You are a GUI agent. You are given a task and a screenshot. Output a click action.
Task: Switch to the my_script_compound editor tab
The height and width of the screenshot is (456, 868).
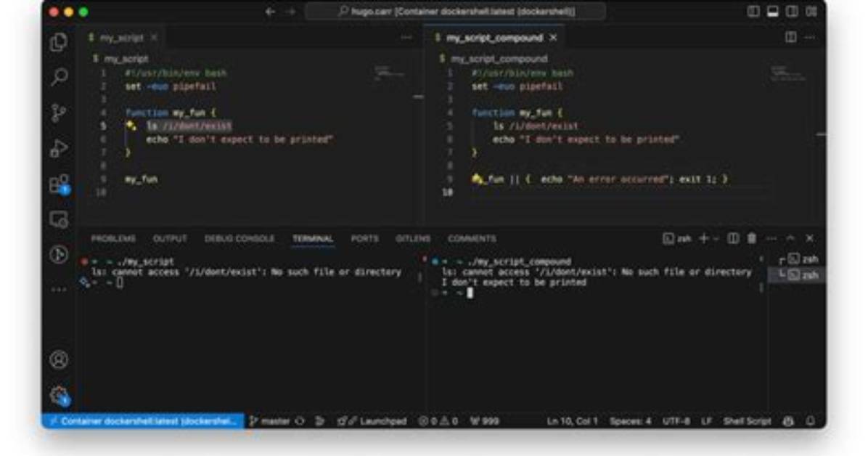[x=494, y=38]
